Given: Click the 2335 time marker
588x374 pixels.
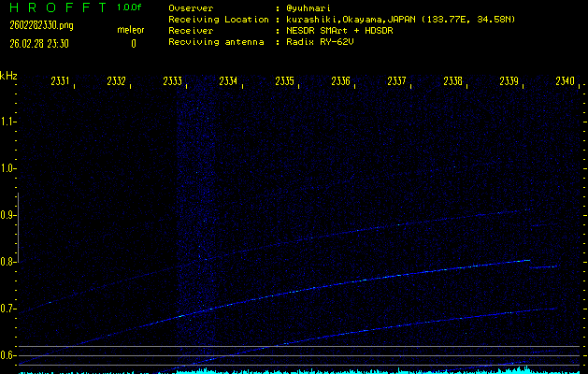Looking at the screenshot, I should pos(284,81).
